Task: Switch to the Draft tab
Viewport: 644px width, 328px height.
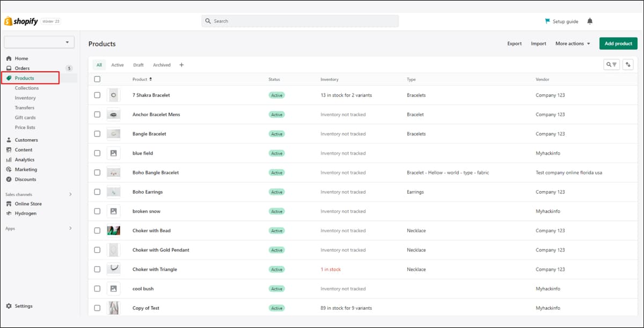Action: [x=138, y=65]
